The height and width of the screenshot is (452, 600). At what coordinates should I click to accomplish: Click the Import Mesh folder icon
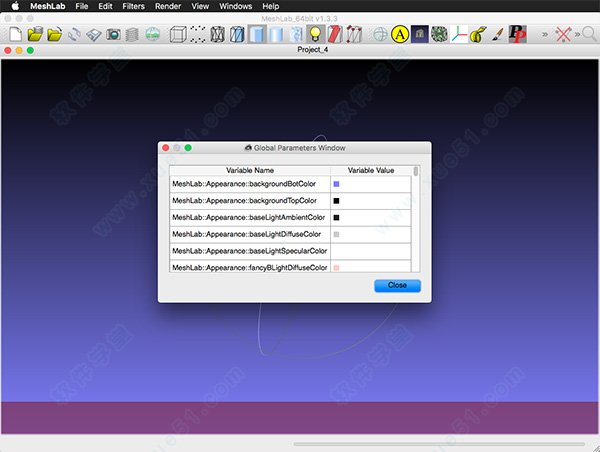point(55,34)
